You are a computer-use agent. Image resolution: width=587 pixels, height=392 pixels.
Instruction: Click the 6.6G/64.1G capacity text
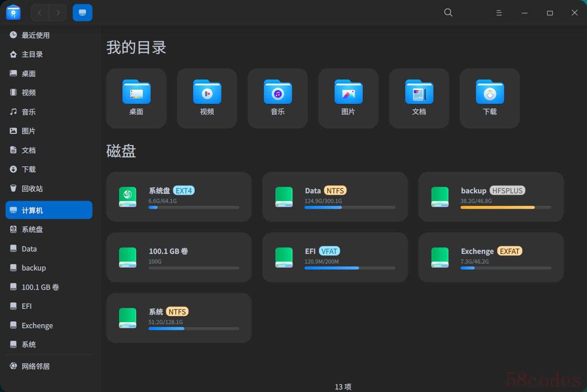162,201
